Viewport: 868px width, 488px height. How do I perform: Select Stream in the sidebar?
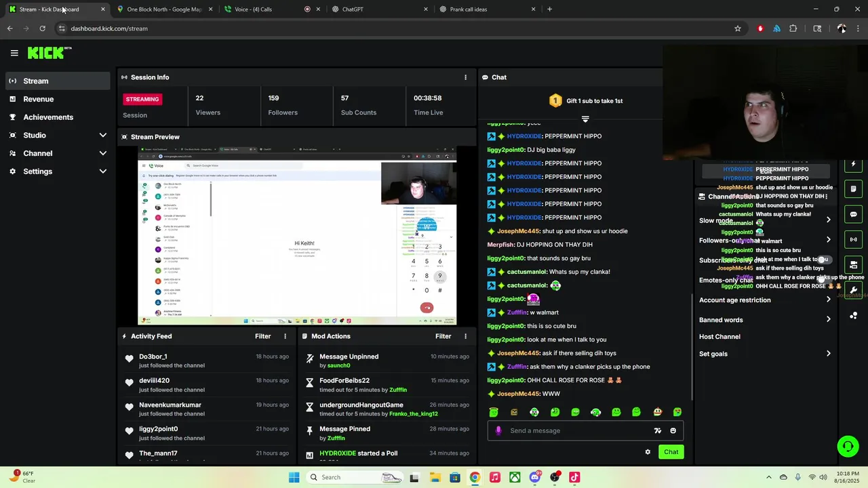pyautogui.click(x=58, y=81)
